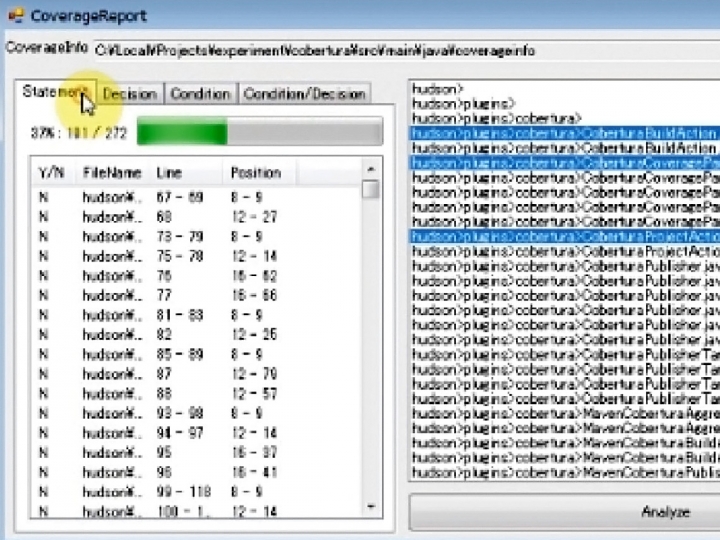This screenshot has width=720, height=540.
Task: Click the 'CoverageInfo' label text
Action: [46, 47]
